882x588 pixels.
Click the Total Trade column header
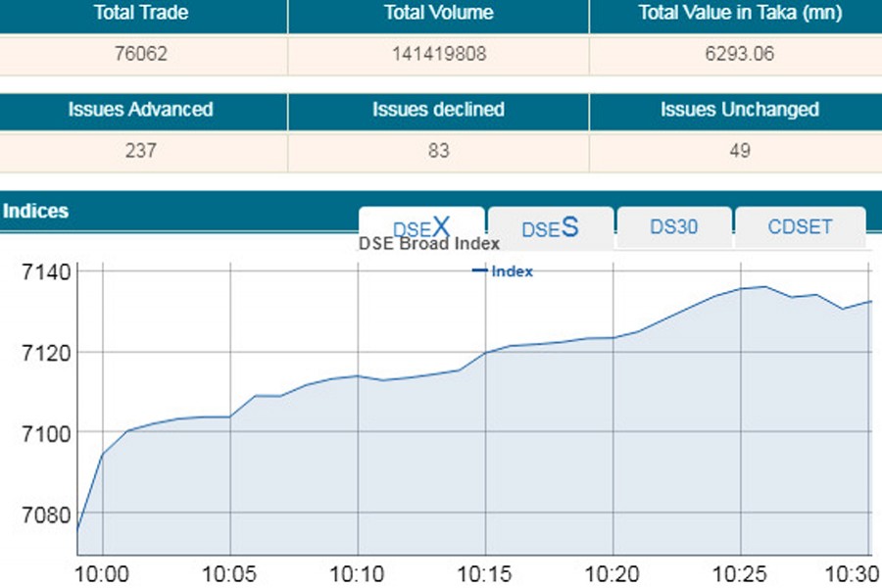pyautogui.click(x=143, y=14)
